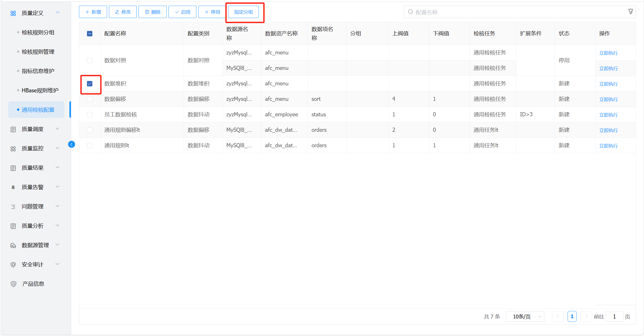Open 检核规则管理 menu item
Screen dimensions: 644x336
point(38,52)
